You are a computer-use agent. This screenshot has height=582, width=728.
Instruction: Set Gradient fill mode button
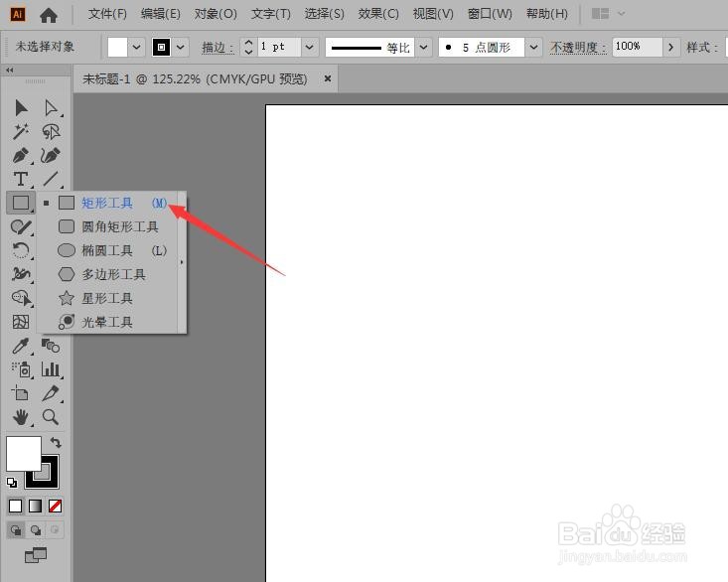coord(36,506)
